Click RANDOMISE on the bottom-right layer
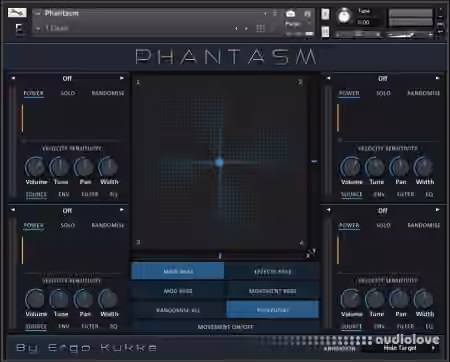This screenshot has height=362, width=450. [x=423, y=225]
